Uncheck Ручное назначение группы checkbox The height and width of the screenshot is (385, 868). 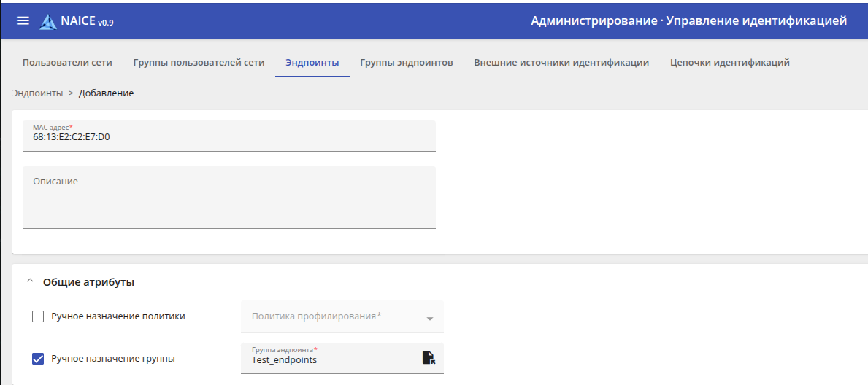pyautogui.click(x=39, y=359)
